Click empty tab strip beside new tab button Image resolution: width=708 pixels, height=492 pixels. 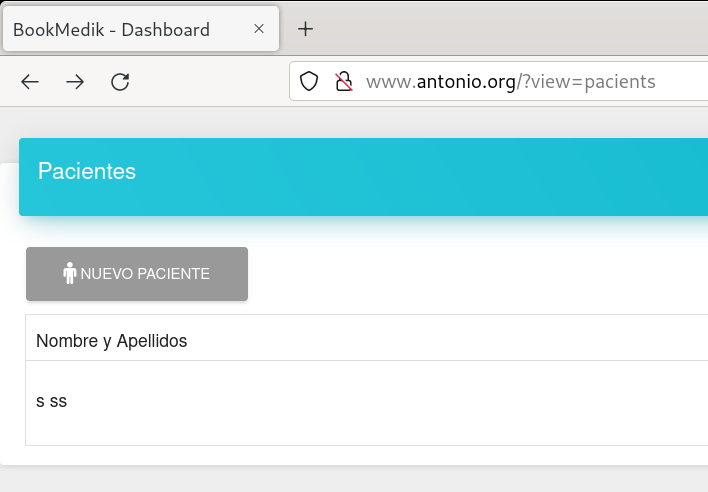500,29
